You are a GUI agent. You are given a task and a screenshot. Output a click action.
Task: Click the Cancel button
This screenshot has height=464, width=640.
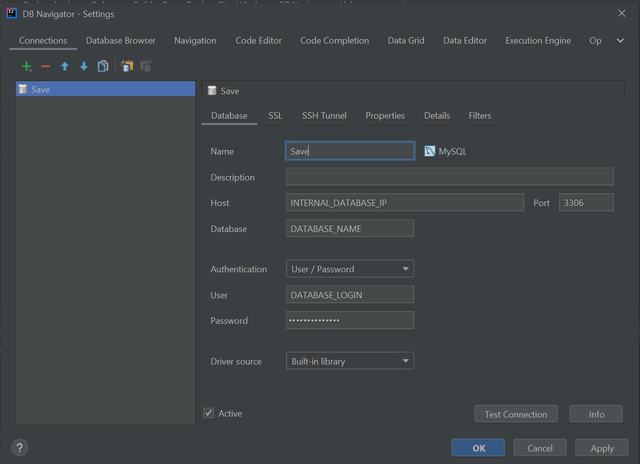540,448
